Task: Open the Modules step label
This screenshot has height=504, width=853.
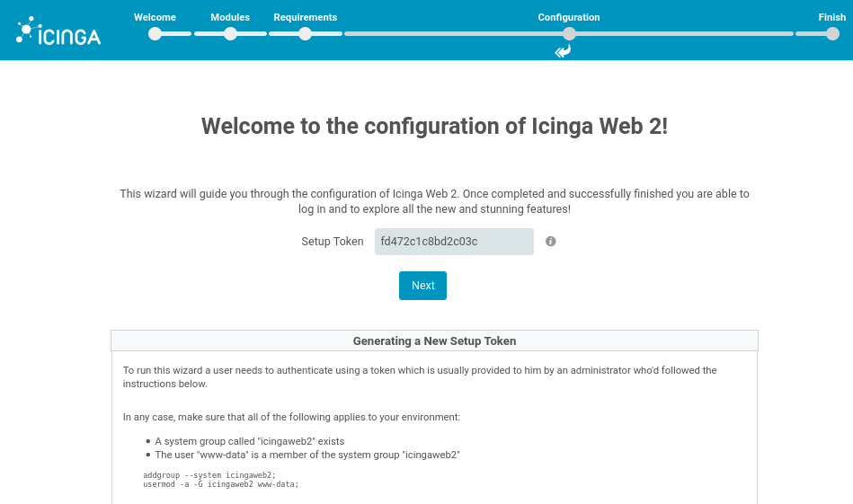Action: pyautogui.click(x=230, y=17)
